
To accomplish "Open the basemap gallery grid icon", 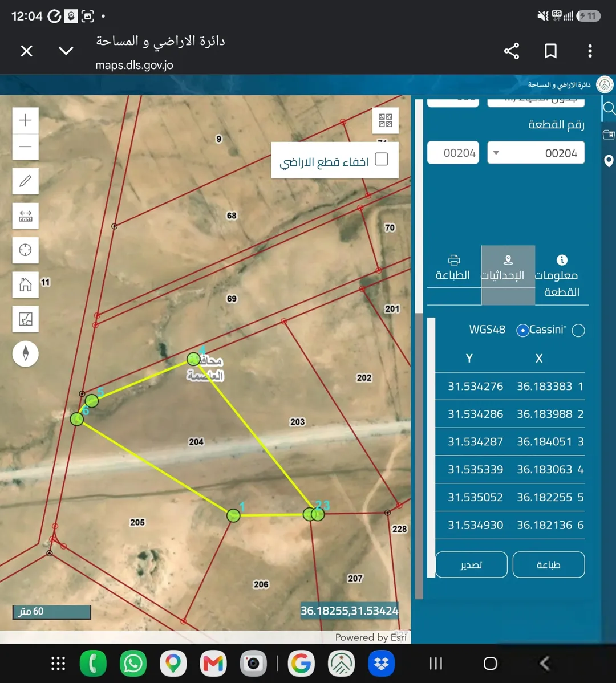I will 385,120.
